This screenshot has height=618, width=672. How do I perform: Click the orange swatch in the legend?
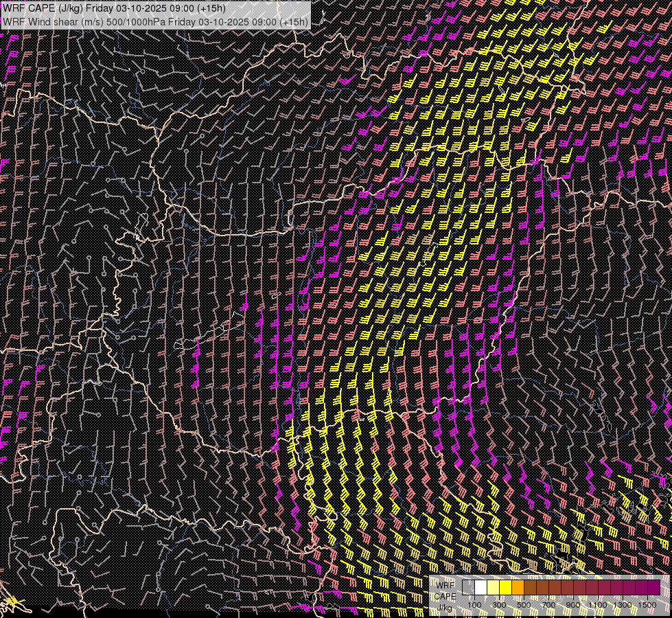click(x=518, y=587)
